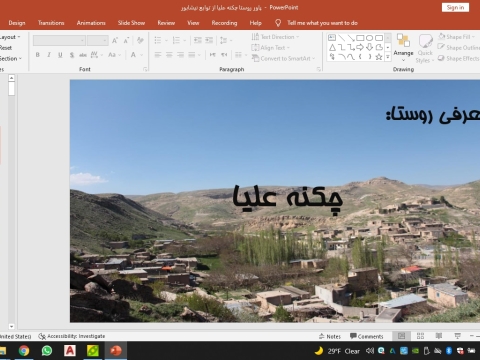Open the Text Direction dropdown
Viewport: 480px width, 360px height.
coord(275,37)
